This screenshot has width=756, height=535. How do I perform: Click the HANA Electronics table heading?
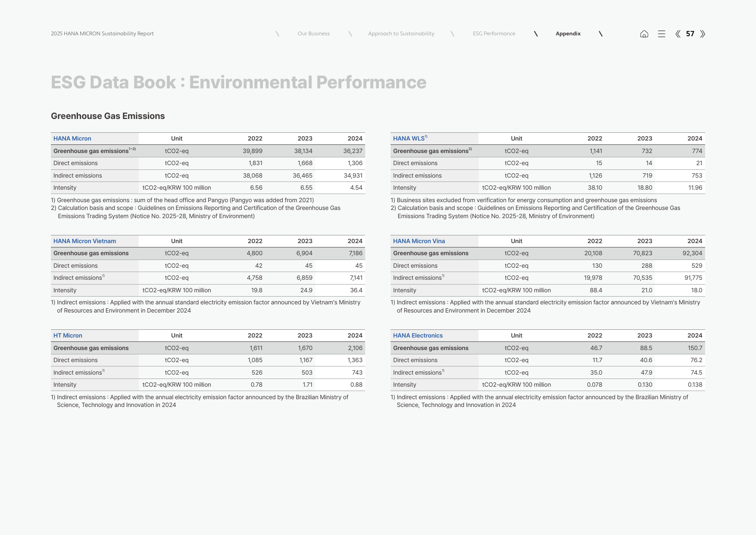click(418, 335)
